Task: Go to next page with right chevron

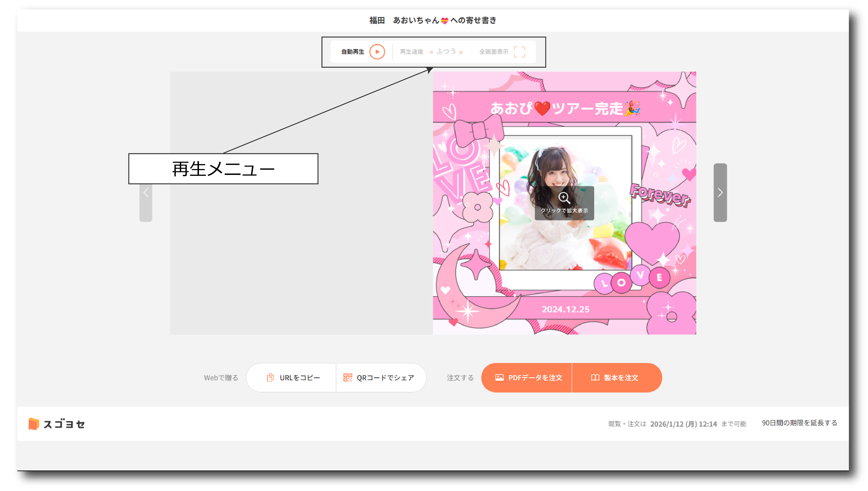Action: [720, 193]
